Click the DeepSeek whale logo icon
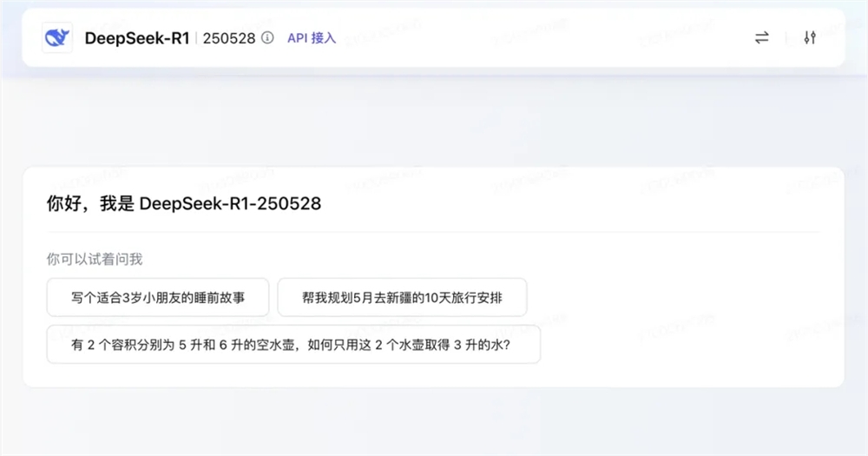 coord(57,37)
